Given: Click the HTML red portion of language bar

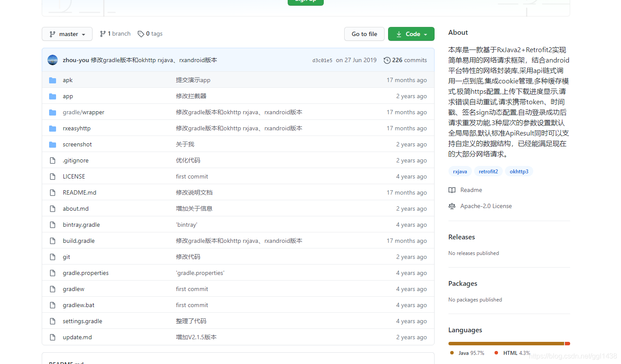Looking at the screenshot, I should pos(568,344).
